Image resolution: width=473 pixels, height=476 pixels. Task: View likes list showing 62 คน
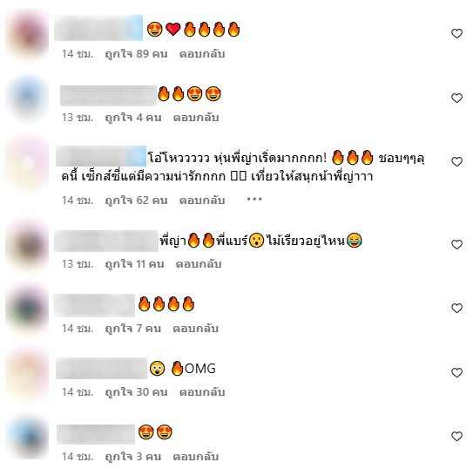(x=136, y=201)
